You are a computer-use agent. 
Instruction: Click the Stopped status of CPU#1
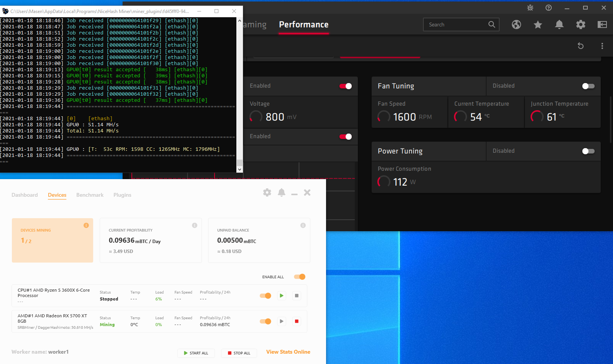point(109,299)
